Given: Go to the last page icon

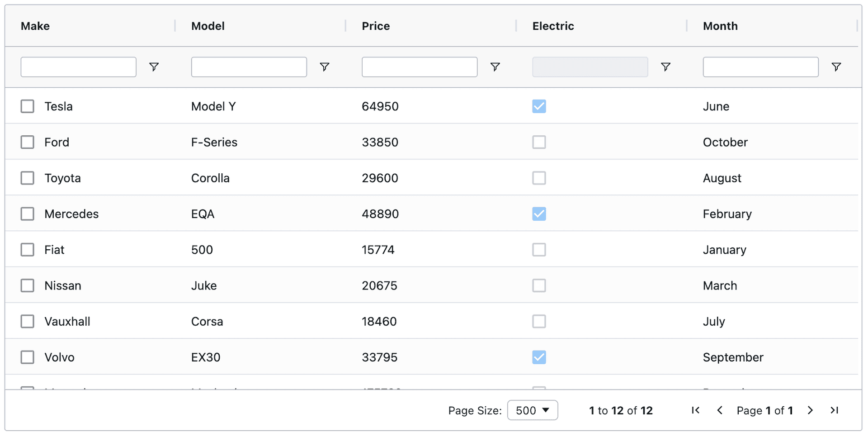Looking at the screenshot, I should click(x=835, y=410).
